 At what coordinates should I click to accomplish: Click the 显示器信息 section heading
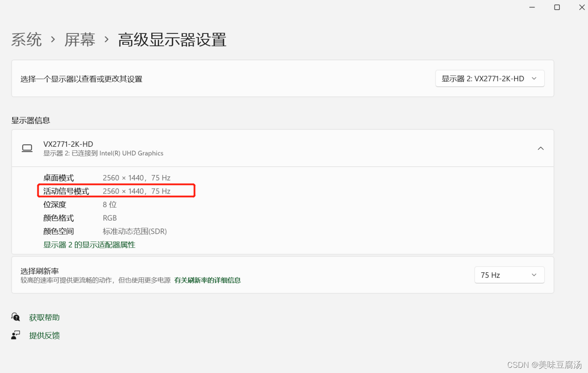point(30,120)
